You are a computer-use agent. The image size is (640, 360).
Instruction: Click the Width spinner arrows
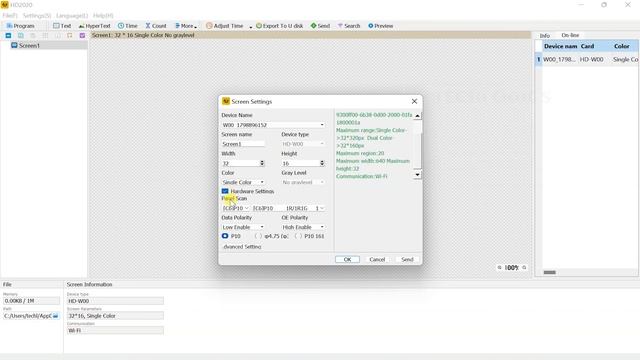pyautogui.click(x=262, y=163)
